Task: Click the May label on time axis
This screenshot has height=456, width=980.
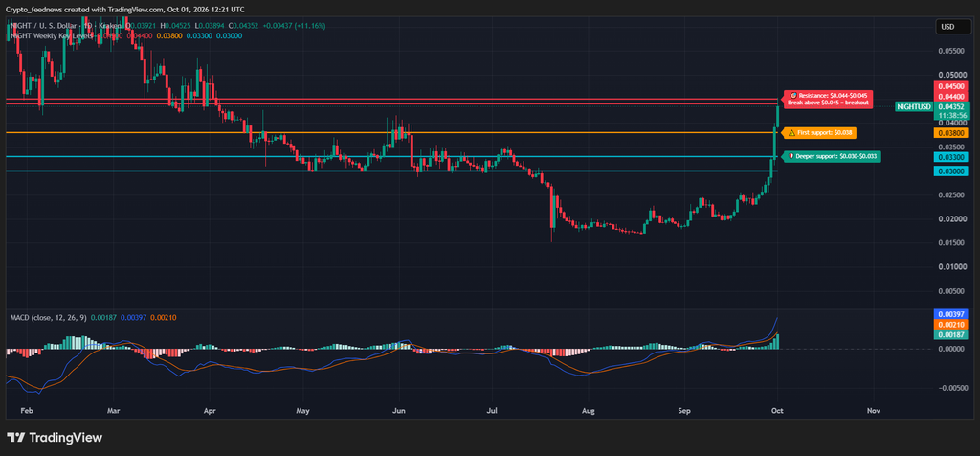Action: coord(303,411)
